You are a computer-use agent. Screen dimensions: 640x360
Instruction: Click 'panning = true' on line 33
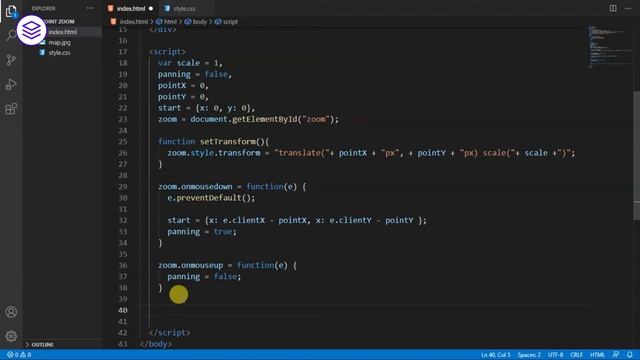tap(202, 231)
